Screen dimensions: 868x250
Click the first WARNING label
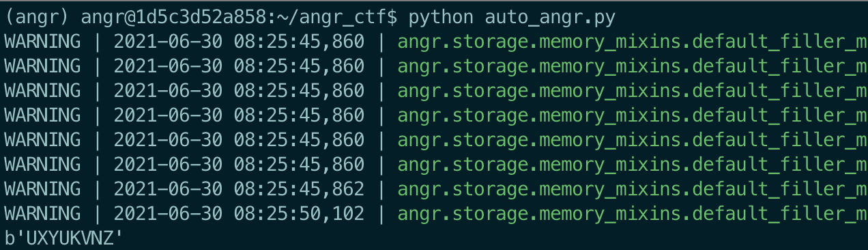point(43,42)
